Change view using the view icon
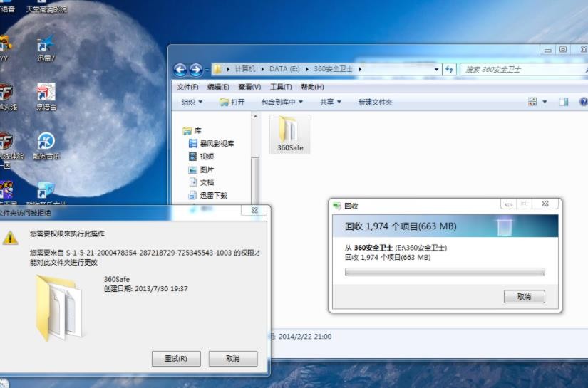This screenshot has height=388, width=588. (x=532, y=102)
